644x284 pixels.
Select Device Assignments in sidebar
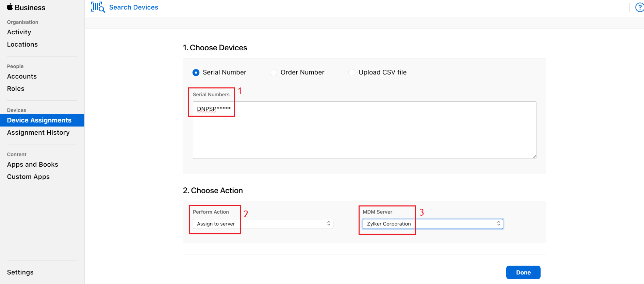pyautogui.click(x=39, y=120)
